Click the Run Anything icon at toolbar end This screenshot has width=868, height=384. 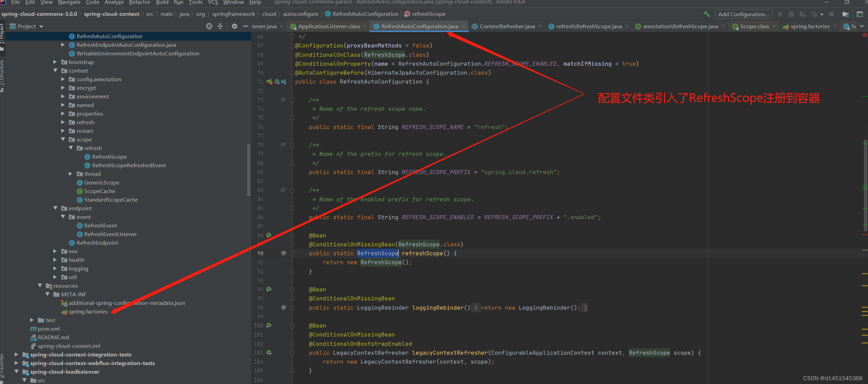(860, 14)
